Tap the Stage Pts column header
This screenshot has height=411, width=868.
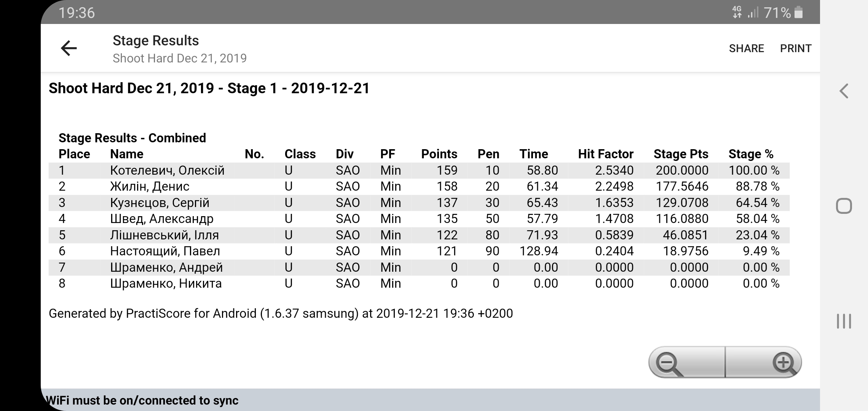tap(681, 154)
